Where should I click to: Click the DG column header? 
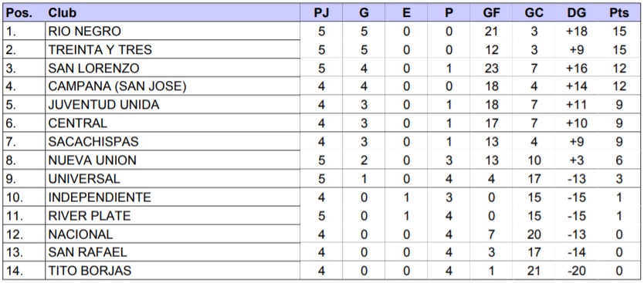576,12
